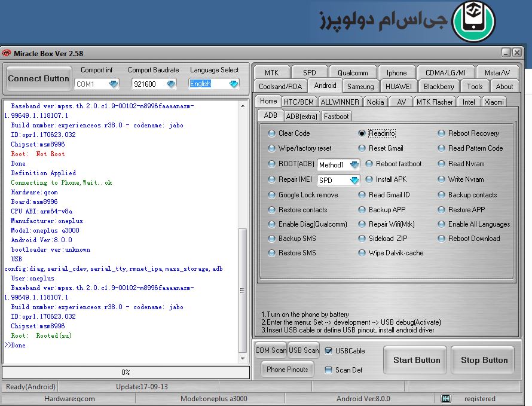Select the Clear Code option
This screenshot has height=406, width=532.
[271, 133]
